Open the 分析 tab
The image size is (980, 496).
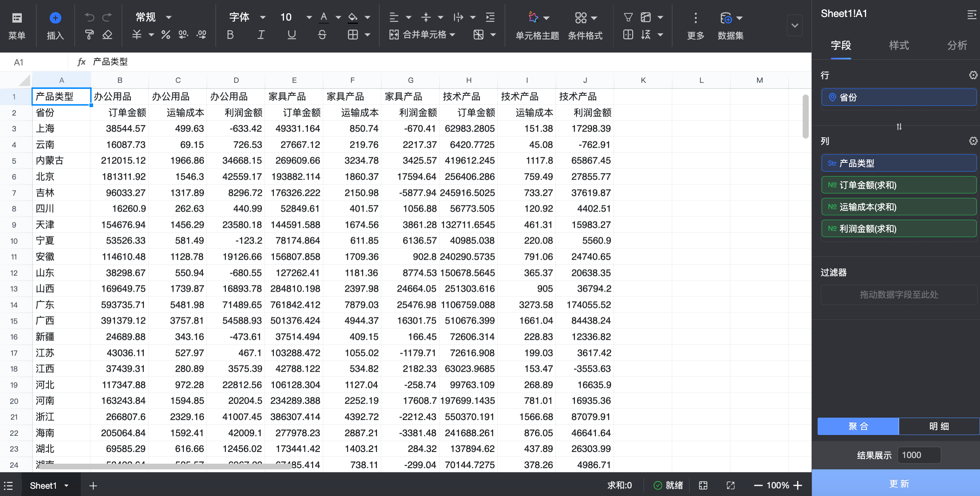pyautogui.click(x=957, y=45)
